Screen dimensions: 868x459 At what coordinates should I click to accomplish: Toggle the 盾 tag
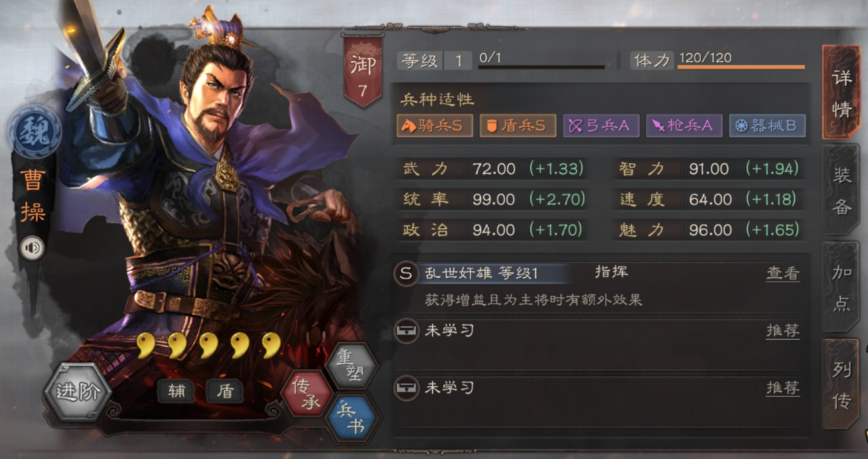pyautogui.click(x=224, y=391)
